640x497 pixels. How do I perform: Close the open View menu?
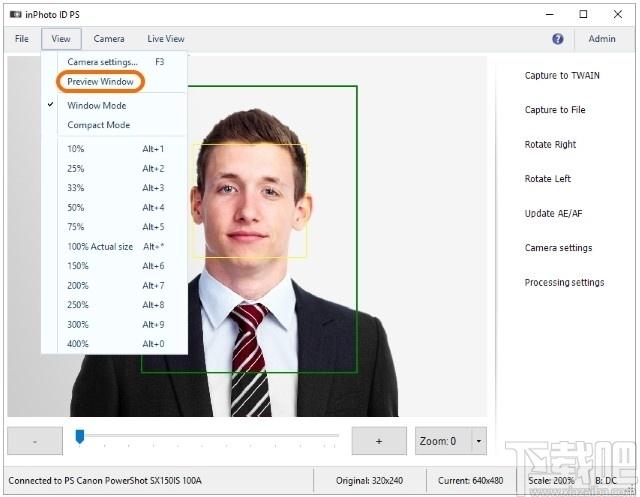click(x=61, y=39)
